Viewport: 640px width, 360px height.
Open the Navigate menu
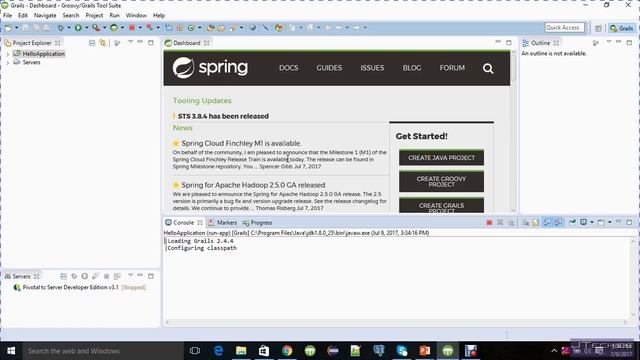45,16
